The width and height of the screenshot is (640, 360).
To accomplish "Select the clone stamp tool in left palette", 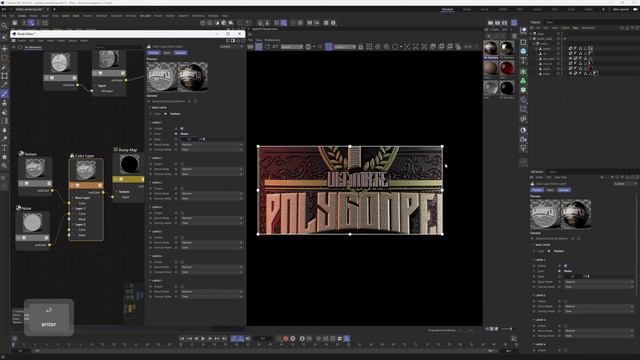I will (x=4, y=103).
